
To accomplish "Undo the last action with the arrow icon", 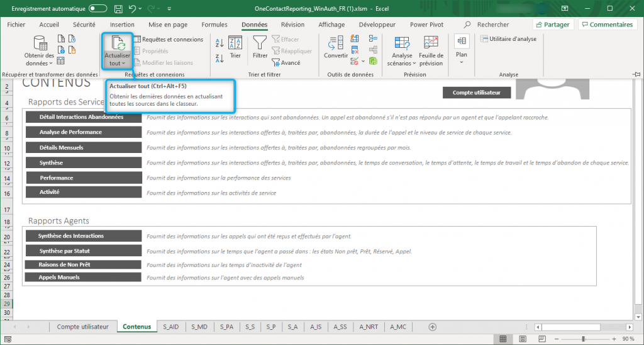I will pyautogui.click(x=132, y=9).
